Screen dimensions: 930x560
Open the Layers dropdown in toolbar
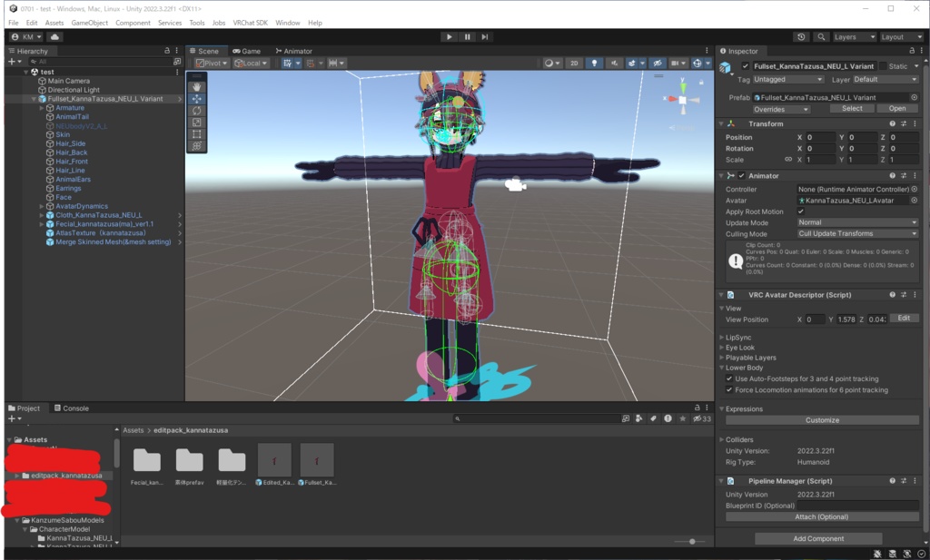point(855,36)
